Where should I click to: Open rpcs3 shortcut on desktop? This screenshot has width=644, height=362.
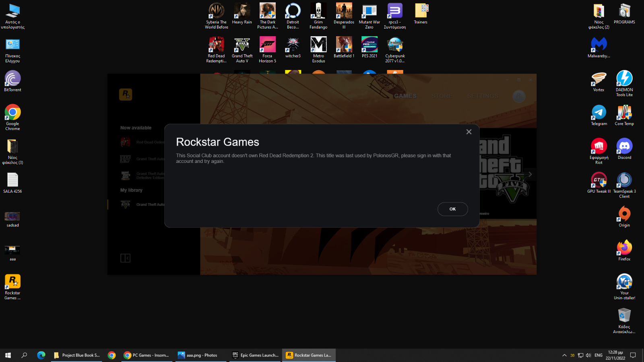click(x=395, y=16)
